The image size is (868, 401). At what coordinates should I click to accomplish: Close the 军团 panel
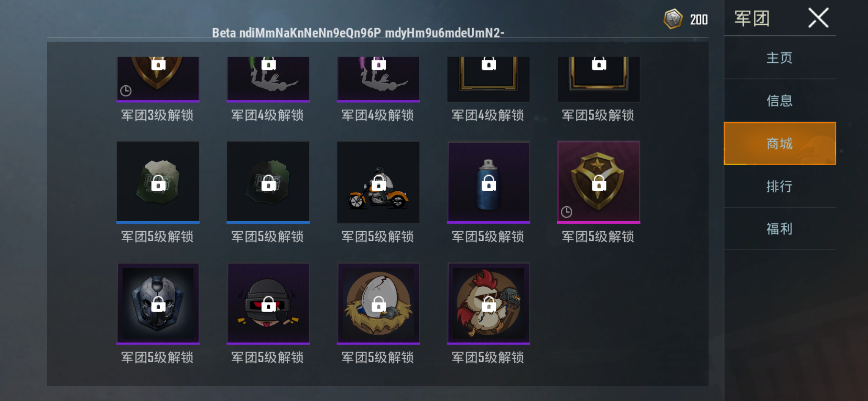(818, 18)
